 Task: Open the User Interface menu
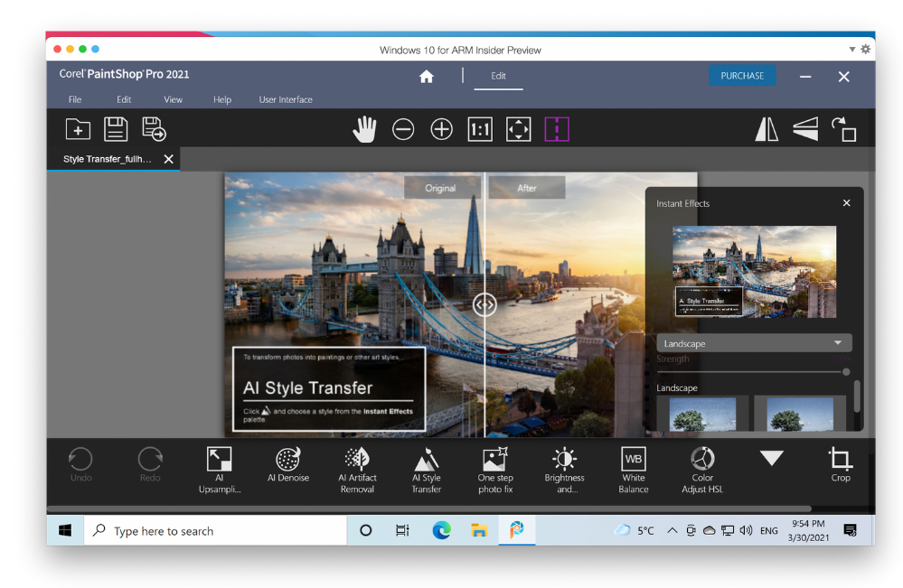(x=286, y=99)
